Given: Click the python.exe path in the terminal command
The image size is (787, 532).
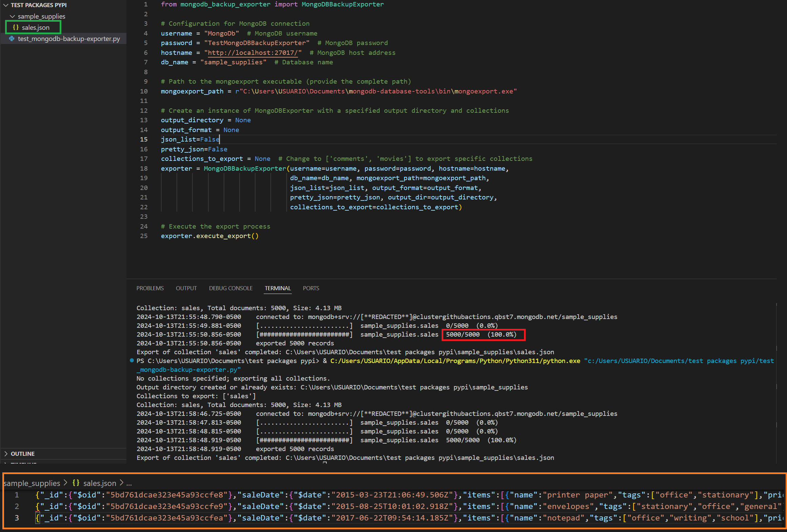Looking at the screenshot, I should pos(455,361).
